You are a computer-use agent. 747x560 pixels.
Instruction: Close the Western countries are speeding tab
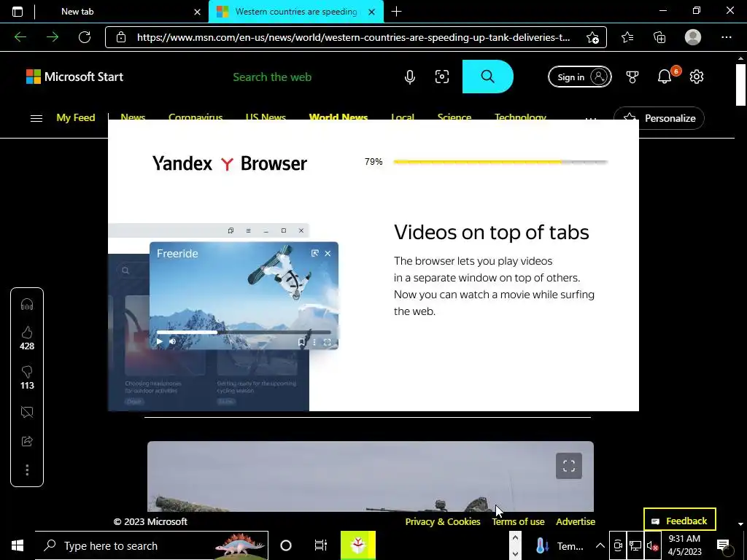(x=372, y=12)
